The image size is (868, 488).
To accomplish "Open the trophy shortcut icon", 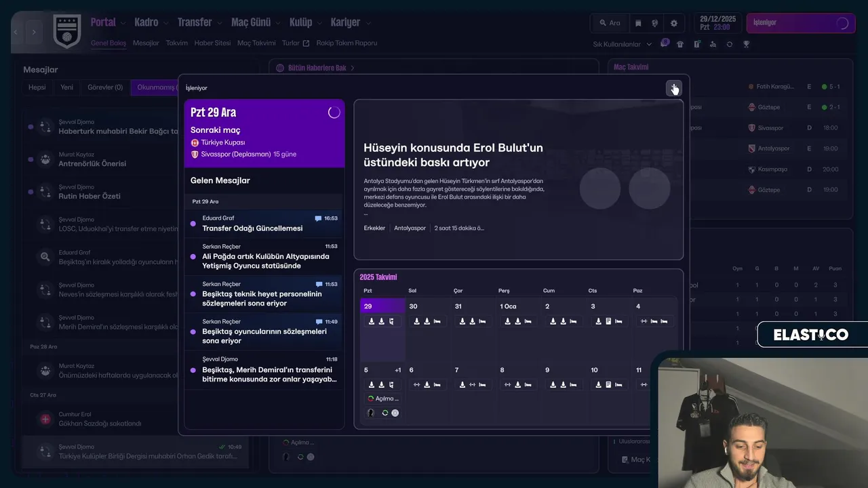I will click(746, 44).
